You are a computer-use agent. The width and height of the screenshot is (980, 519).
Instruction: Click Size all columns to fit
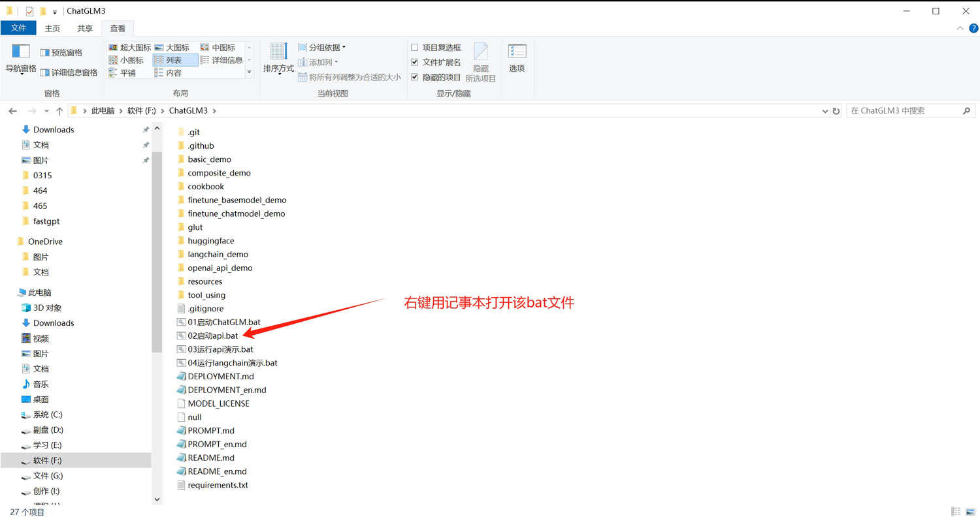[x=350, y=77]
